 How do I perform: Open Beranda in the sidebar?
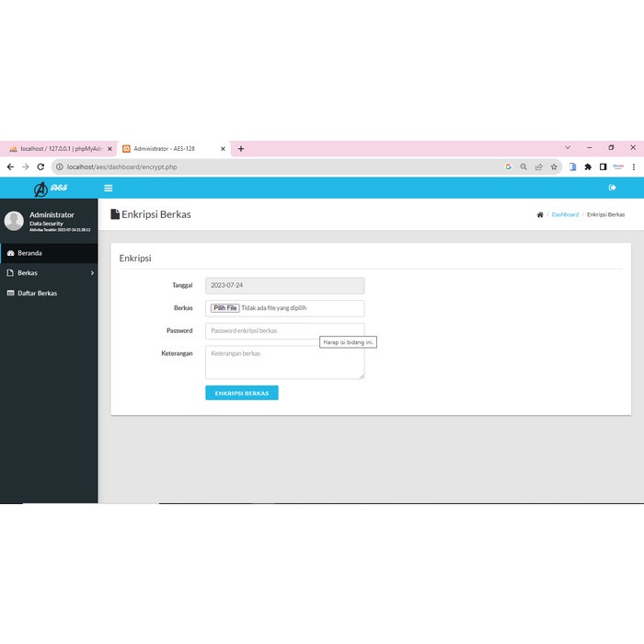49,253
